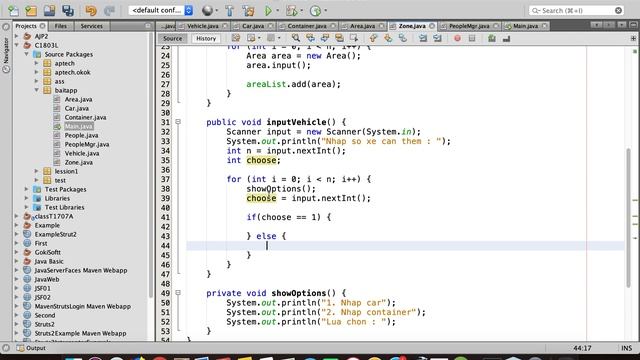
Task: Click the Build Project hammer icon
Action: 229,11
